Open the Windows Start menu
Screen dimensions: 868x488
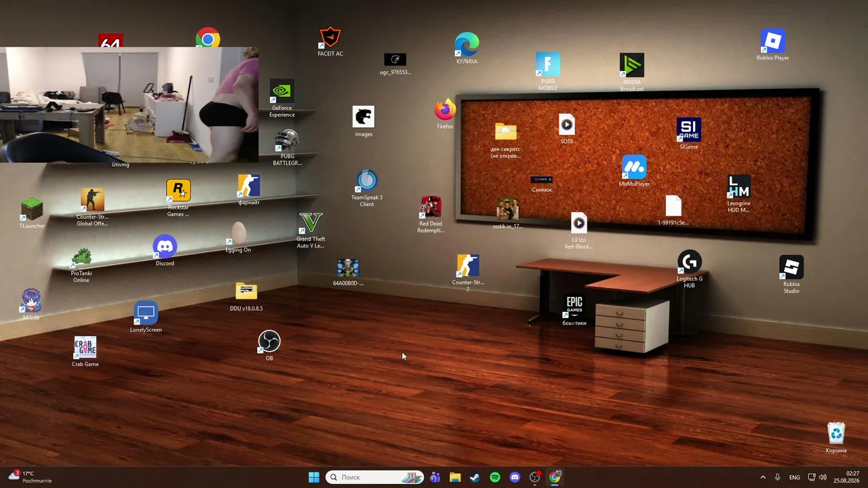coord(314,477)
